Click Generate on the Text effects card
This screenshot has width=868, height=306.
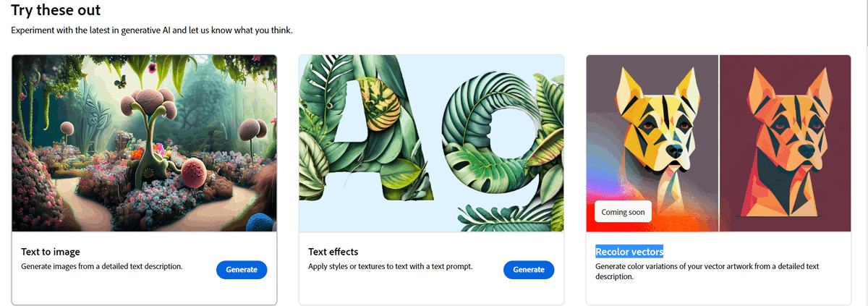click(x=529, y=270)
